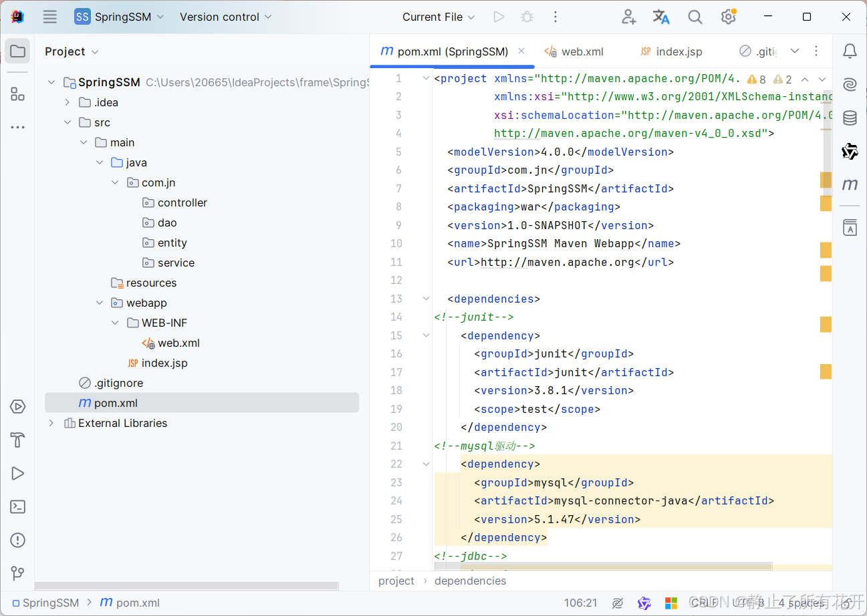The height and width of the screenshot is (616, 867).
Task: Open SpringSSM project dropdown
Action: click(120, 17)
